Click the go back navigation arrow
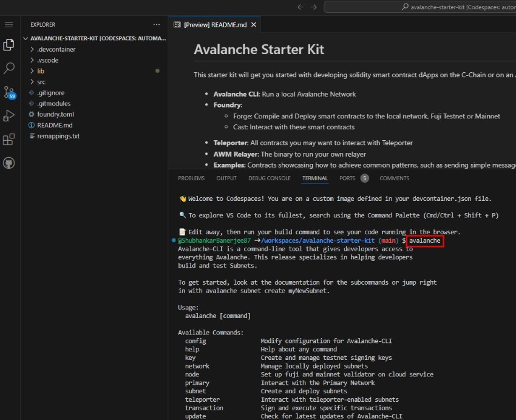The width and height of the screenshot is (516, 420). [x=300, y=7]
